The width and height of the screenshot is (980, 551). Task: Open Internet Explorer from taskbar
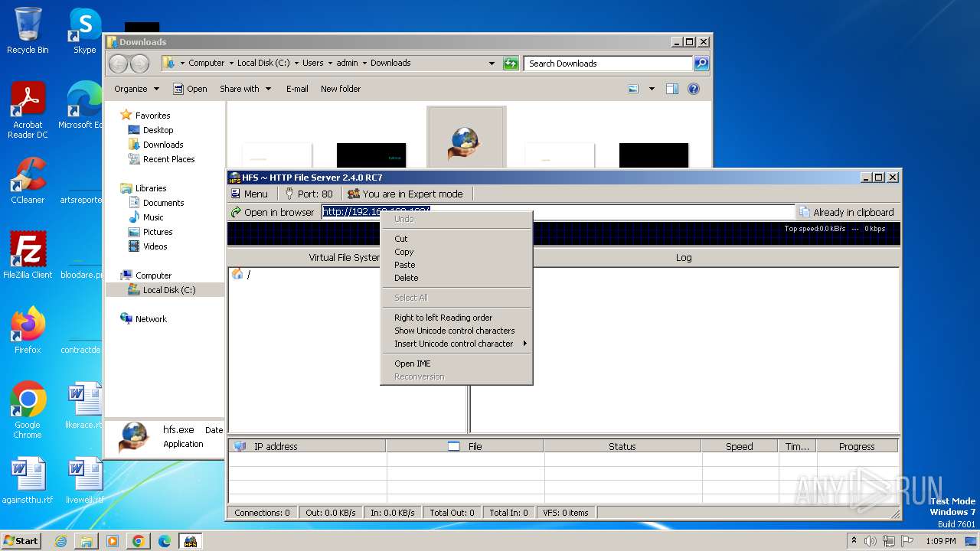coord(60,541)
